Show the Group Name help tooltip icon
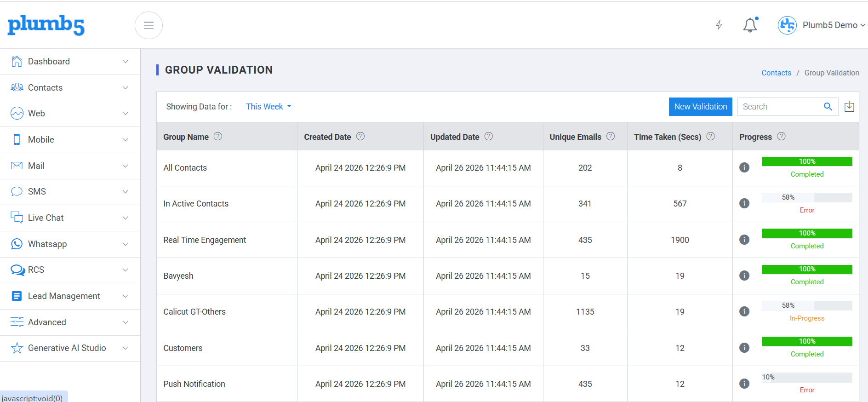 218,136
